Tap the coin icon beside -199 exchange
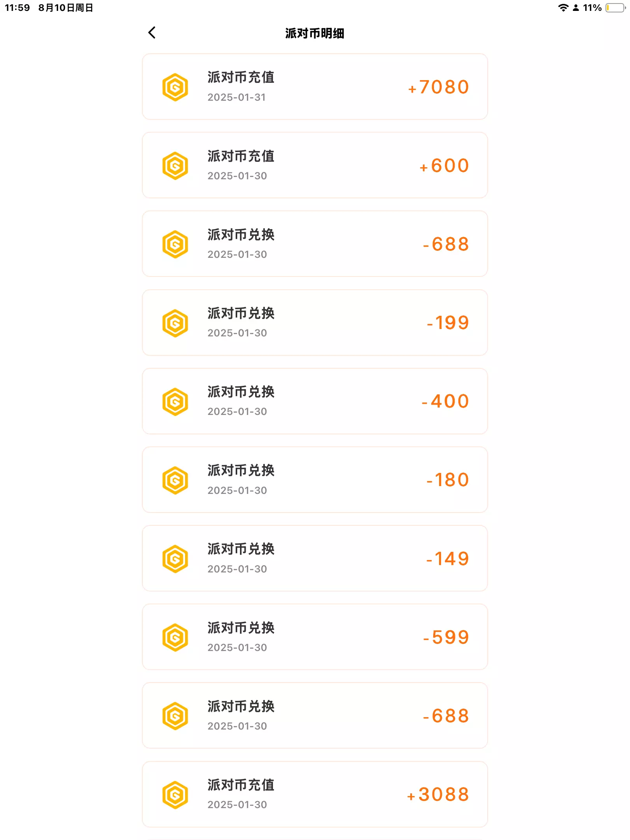This screenshot has width=630, height=840. tap(175, 323)
